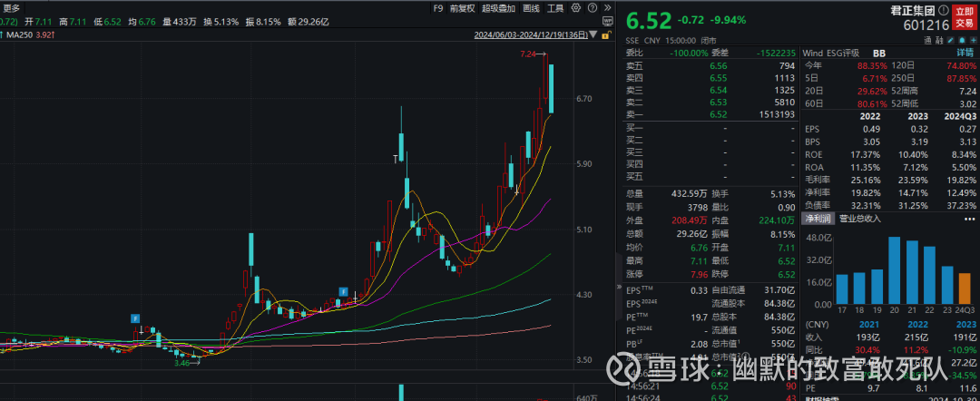Click the 自由流通 value 31.70亿
This screenshot has width=980, height=401.
778,291
